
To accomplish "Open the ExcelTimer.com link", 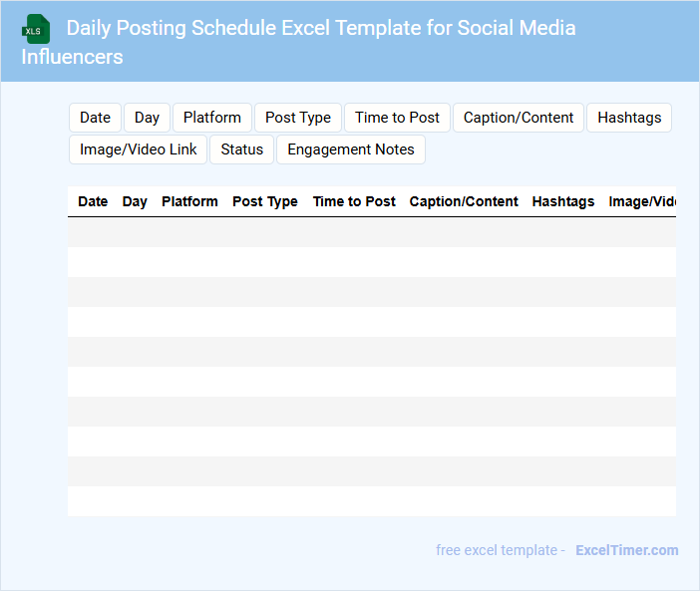I will coord(626,550).
